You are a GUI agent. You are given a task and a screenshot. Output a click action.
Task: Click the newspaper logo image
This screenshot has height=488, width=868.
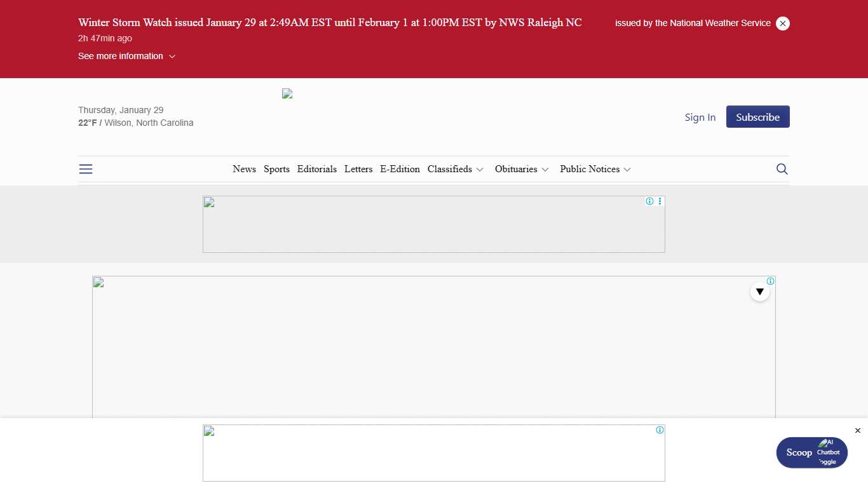(x=287, y=94)
